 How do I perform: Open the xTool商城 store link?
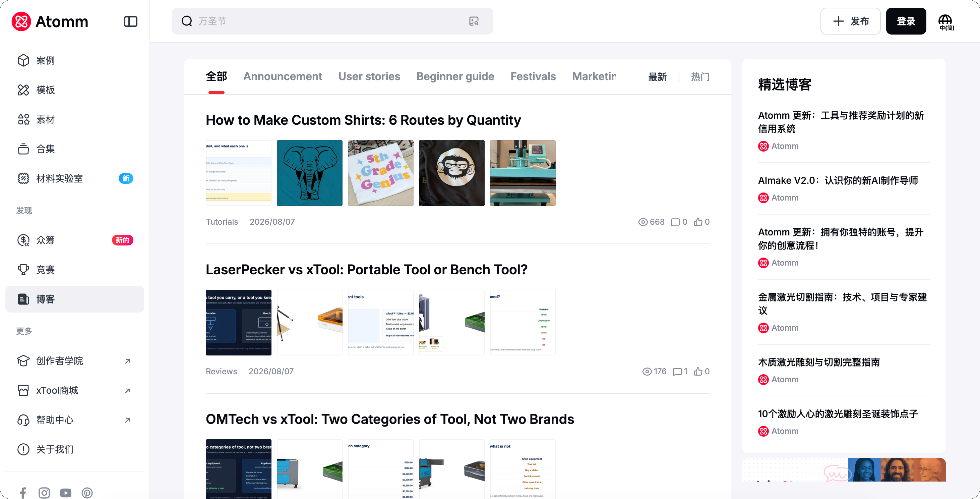tap(74, 390)
